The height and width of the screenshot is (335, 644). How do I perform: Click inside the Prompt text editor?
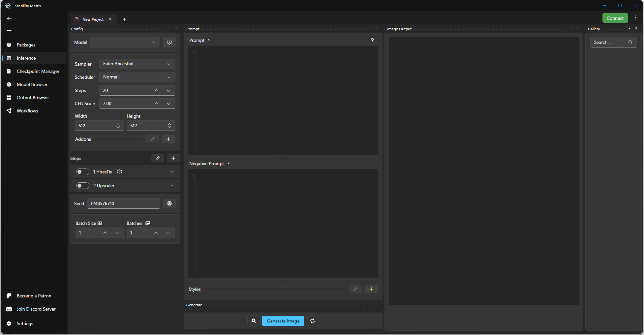[283, 100]
